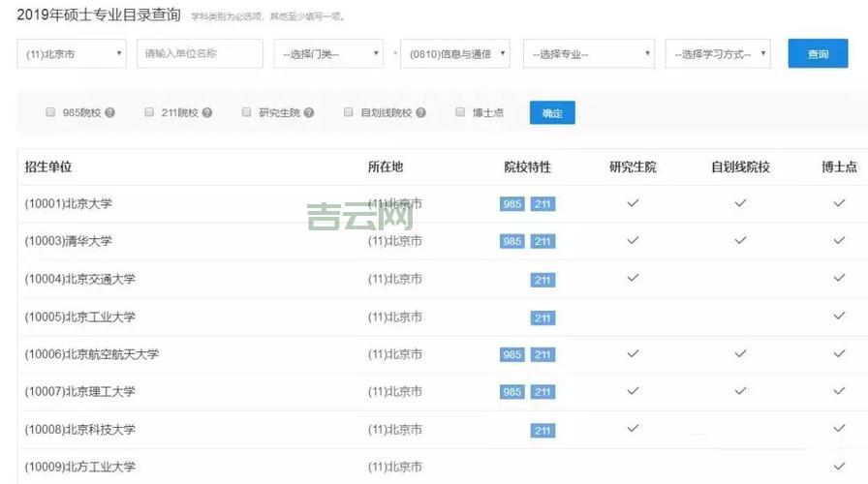The image size is (868, 484).
Task: Click the 985 badge in the 北京大学 row
Action: (512, 204)
